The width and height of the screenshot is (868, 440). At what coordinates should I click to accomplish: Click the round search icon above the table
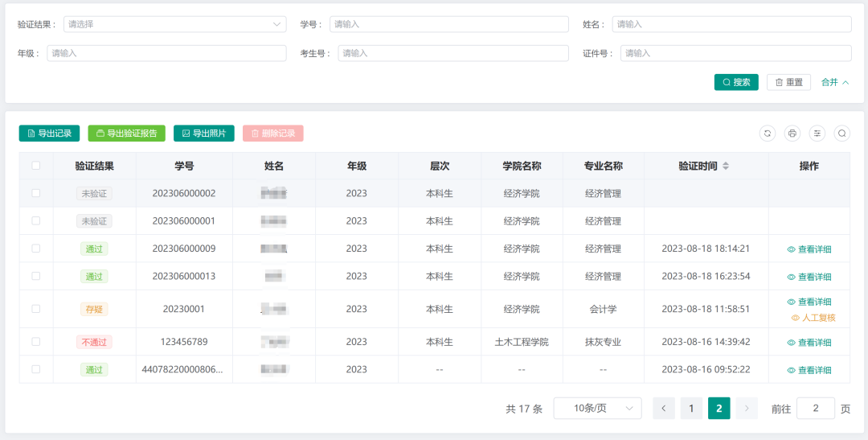[x=841, y=134]
